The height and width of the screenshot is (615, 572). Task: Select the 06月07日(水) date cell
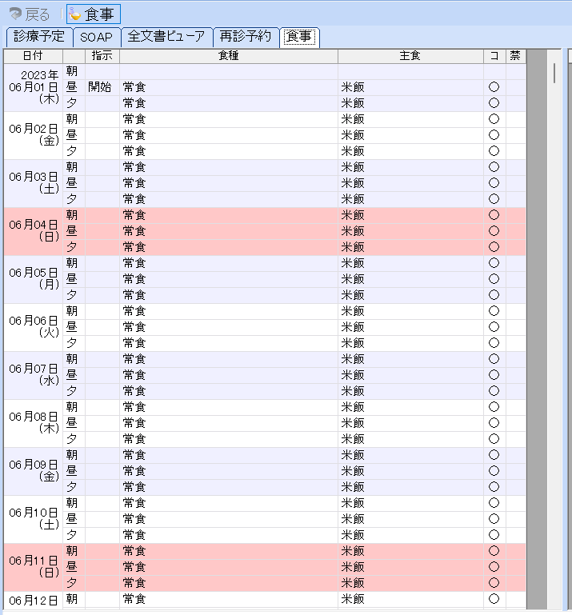coord(33,375)
